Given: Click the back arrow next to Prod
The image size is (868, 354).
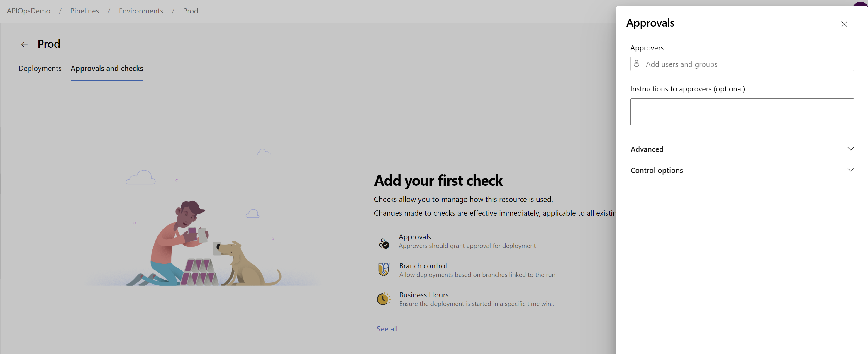Looking at the screenshot, I should coord(24,45).
